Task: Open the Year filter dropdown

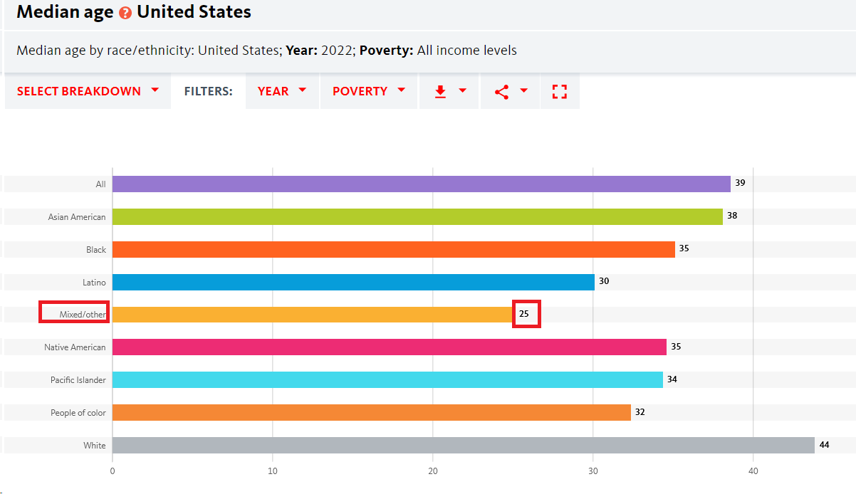Action: point(282,91)
